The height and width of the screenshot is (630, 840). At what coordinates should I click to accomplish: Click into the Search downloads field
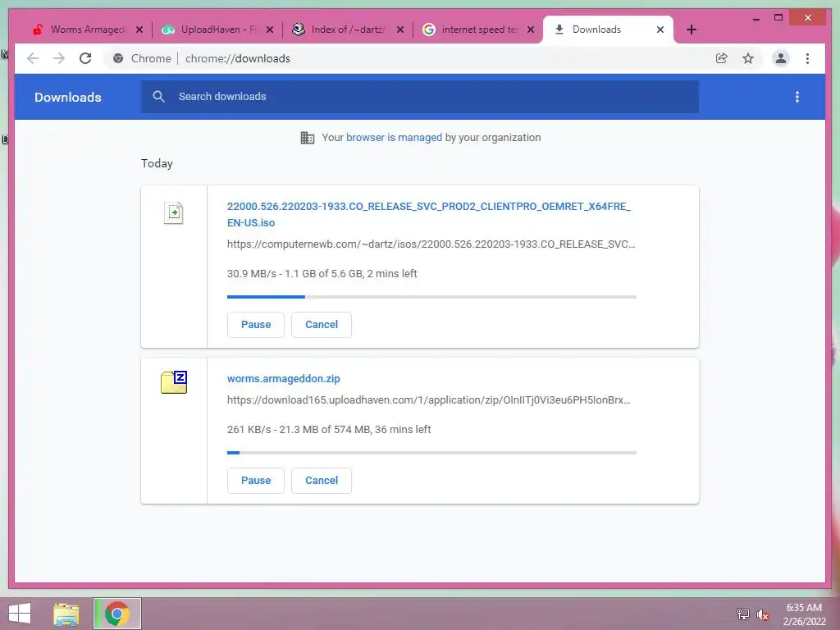pos(419,97)
